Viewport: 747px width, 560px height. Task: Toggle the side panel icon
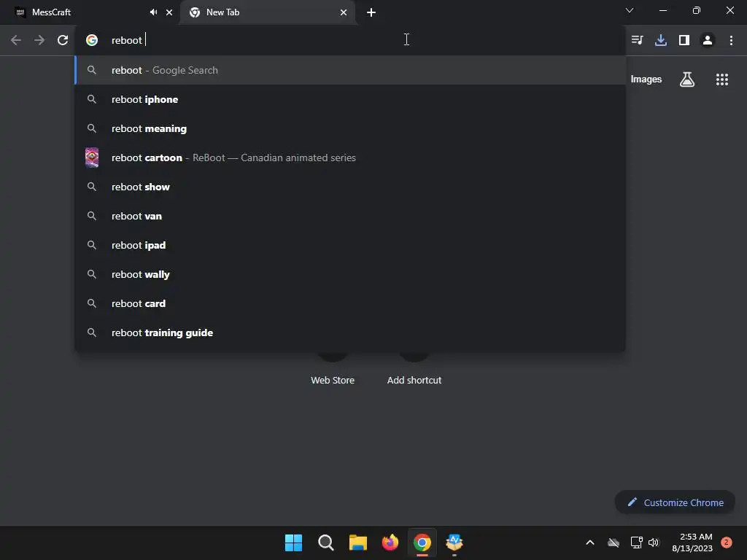[x=684, y=40]
